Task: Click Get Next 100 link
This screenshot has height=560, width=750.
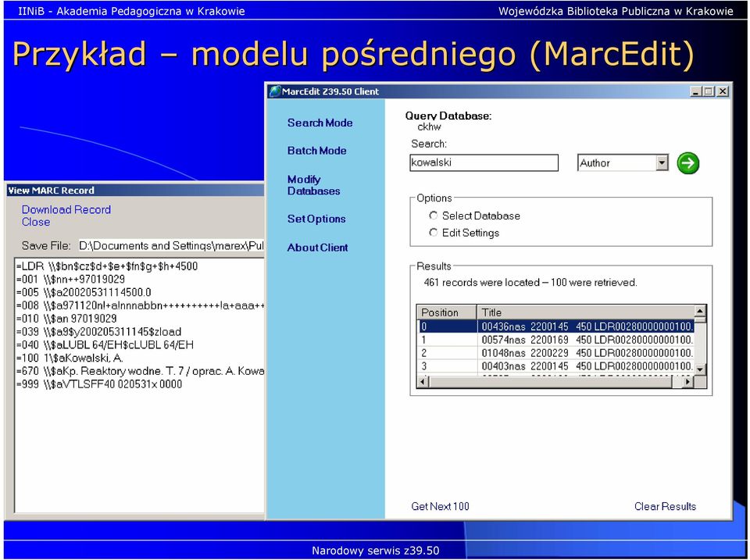Action: 440,506
